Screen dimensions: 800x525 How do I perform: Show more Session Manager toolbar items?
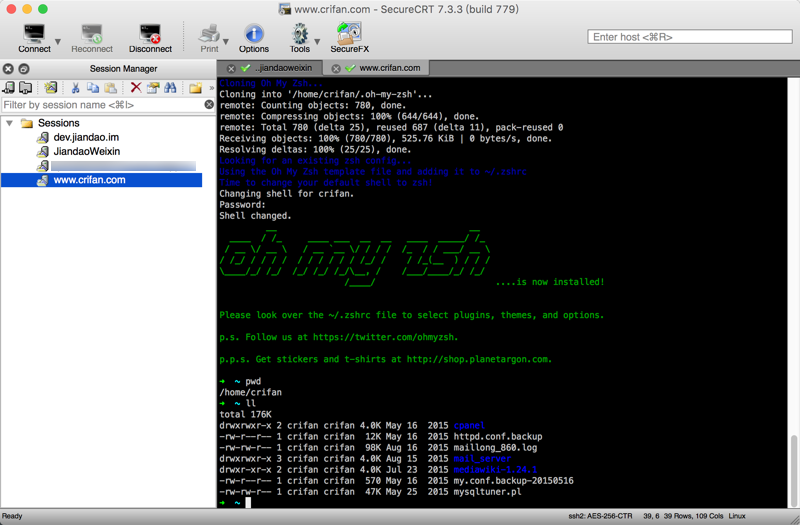(211, 88)
